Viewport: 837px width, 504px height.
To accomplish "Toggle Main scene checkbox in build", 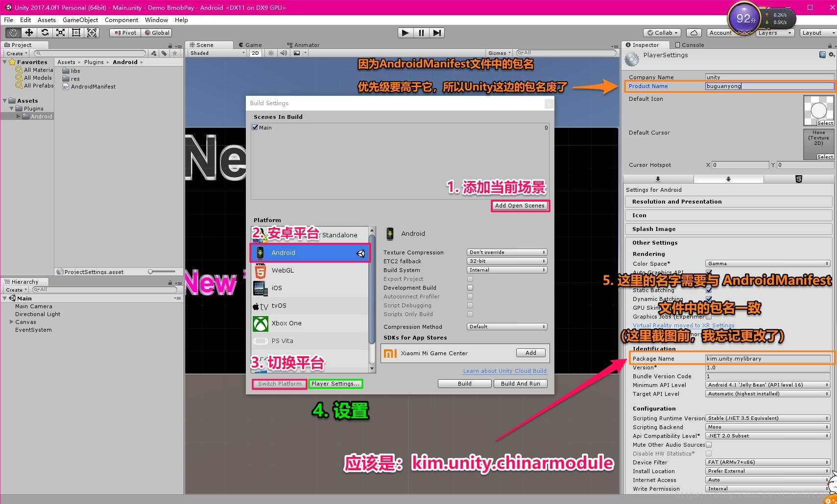I will click(x=255, y=127).
